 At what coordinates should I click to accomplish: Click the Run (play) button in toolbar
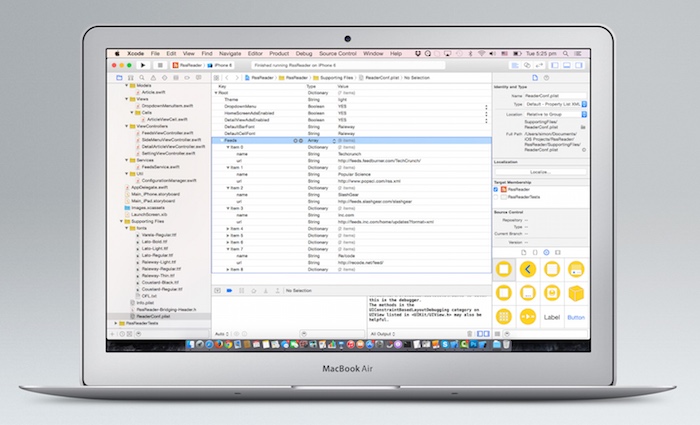[x=145, y=65]
